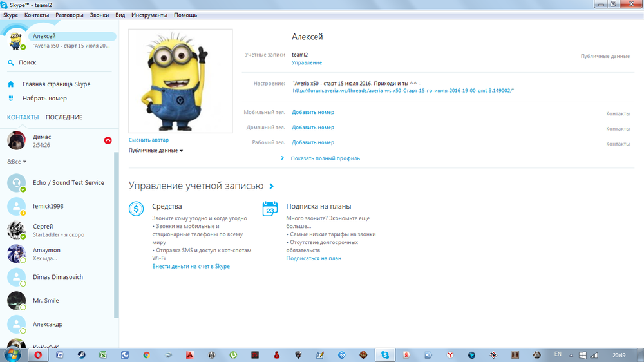Click Сменить аватар link
Screen dimensions: 644x362
149,140
